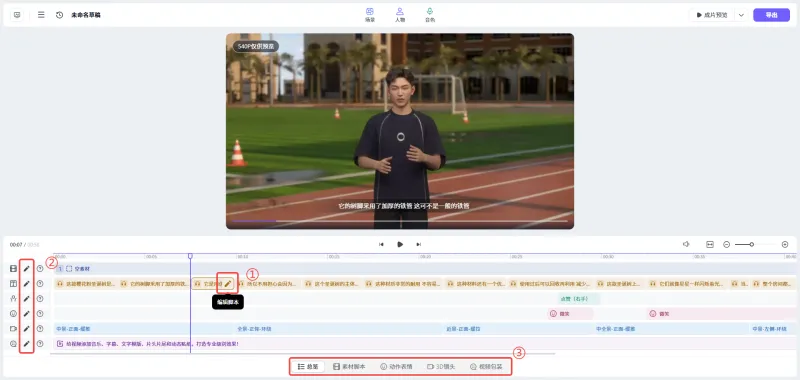Mute the speaker volume icon
The image size is (800, 380).
[x=686, y=244]
